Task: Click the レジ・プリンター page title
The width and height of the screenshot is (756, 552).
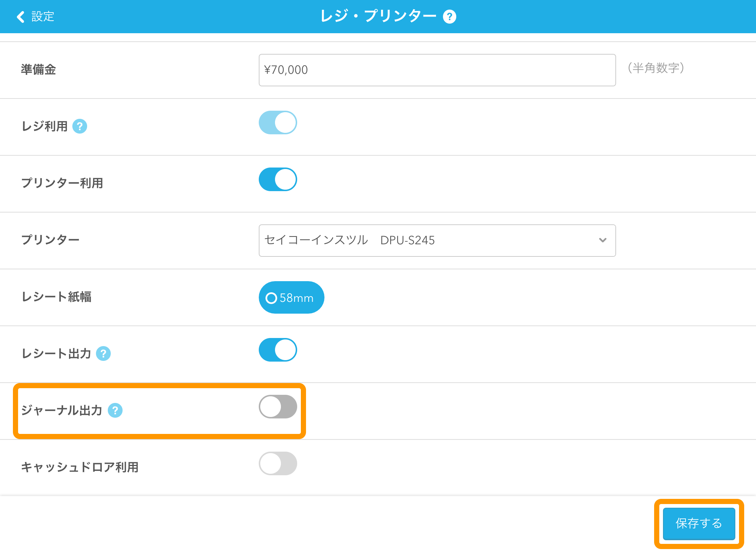Action: pos(378,16)
